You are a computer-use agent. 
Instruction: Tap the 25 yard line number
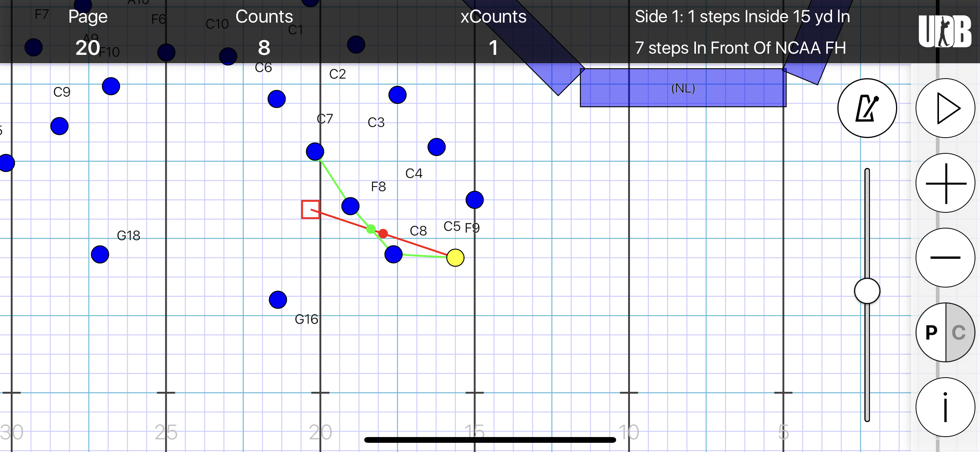click(166, 432)
